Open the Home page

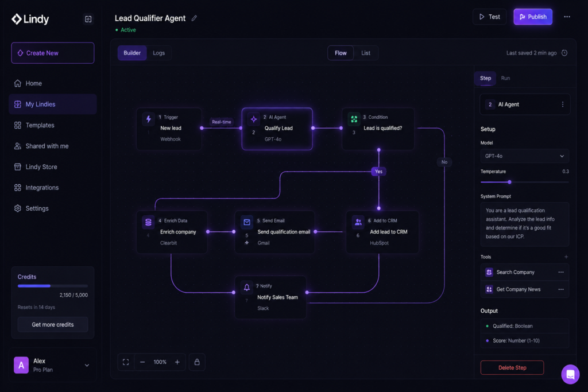pyautogui.click(x=52, y=83)
